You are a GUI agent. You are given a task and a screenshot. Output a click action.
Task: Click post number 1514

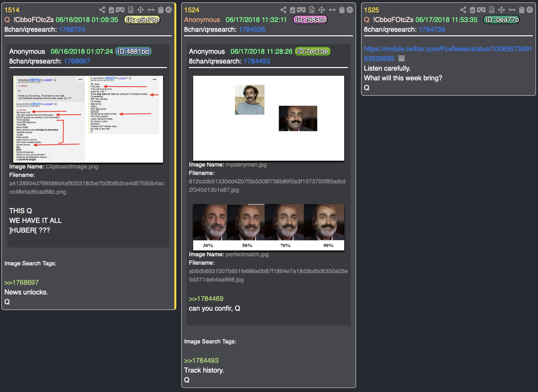pyautogui.click(x=12, y=10)
